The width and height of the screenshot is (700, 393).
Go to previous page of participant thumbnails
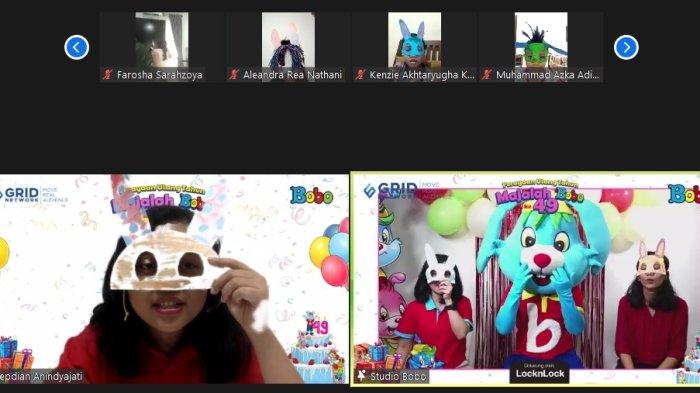point(76,47)
